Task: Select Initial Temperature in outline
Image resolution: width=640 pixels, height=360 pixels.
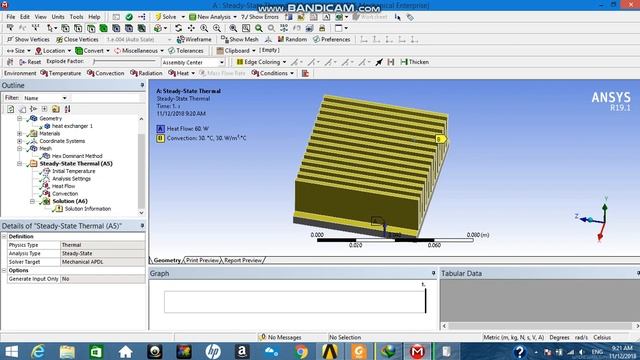Action: click(73, 171)
